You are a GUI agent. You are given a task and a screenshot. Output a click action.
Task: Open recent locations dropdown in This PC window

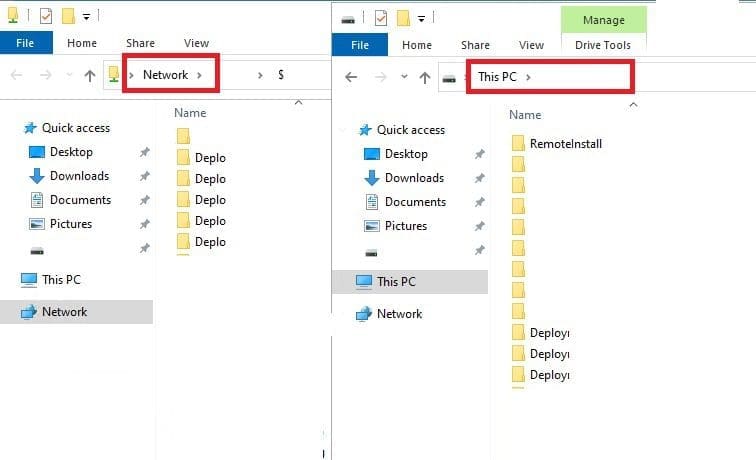point(404,77)
